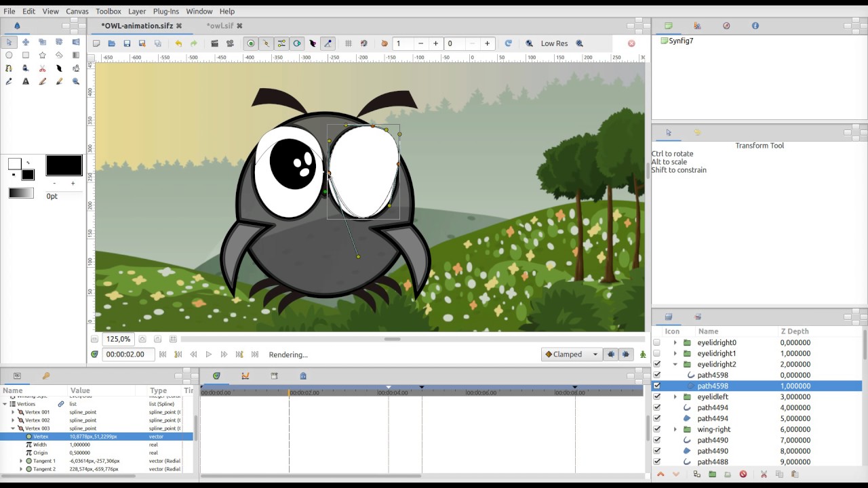This screenshot has width=868, height=488.
Task: Click the 125,0% zoom field
Action: pos(118,339)
